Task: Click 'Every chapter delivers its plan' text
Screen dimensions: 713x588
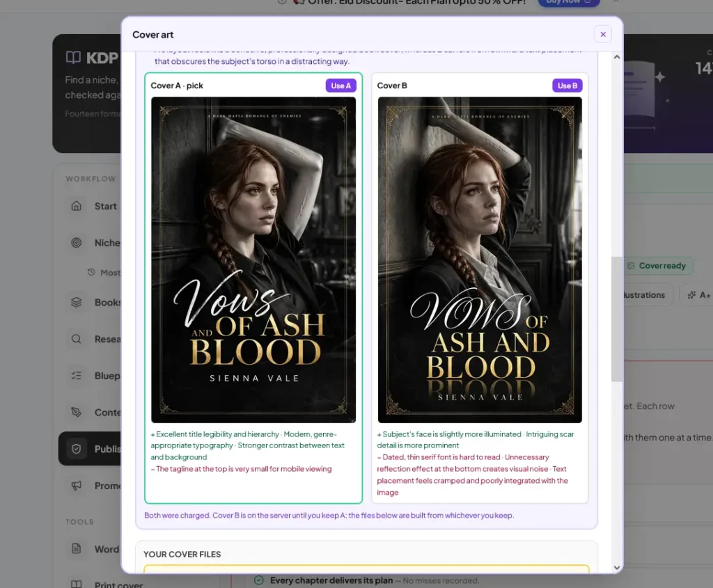Action: (x=331, y=580)
